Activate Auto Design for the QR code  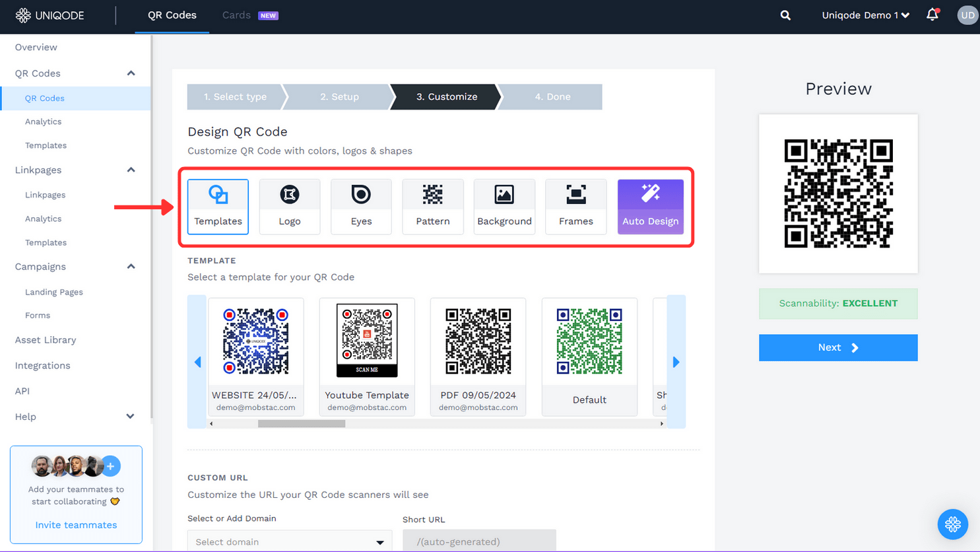650,206
